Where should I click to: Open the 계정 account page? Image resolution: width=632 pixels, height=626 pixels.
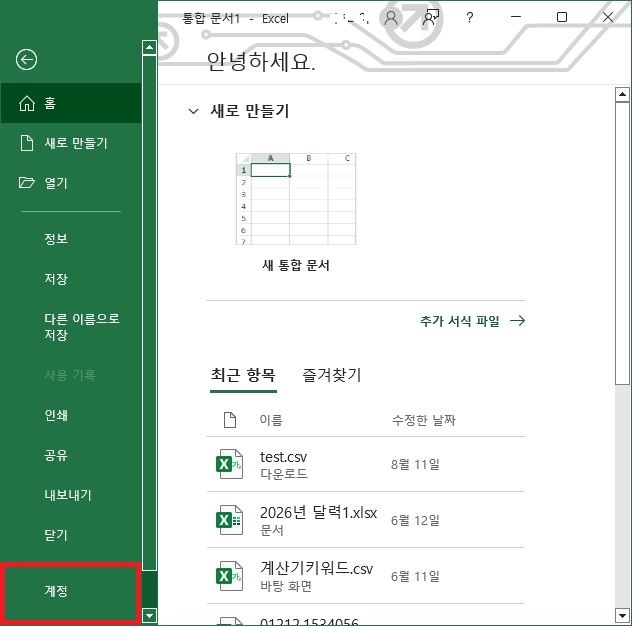coord(71,591)
